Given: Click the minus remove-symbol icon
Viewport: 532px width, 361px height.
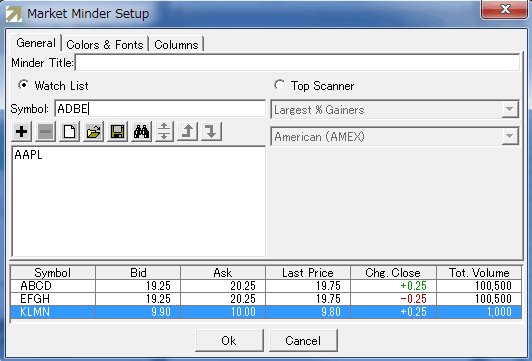Looking at the screenshot, I should pyautogui.click(x=45, y=132).
